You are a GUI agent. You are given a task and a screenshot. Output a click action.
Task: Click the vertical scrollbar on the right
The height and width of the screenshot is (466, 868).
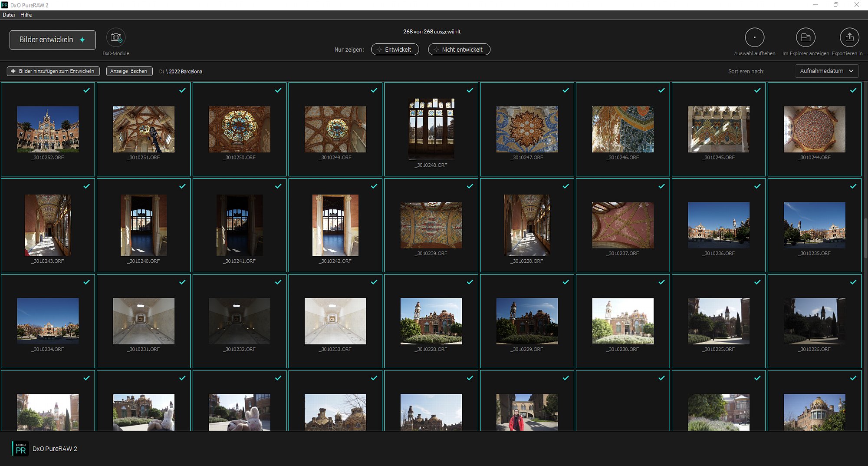click(x=865, y=239)
